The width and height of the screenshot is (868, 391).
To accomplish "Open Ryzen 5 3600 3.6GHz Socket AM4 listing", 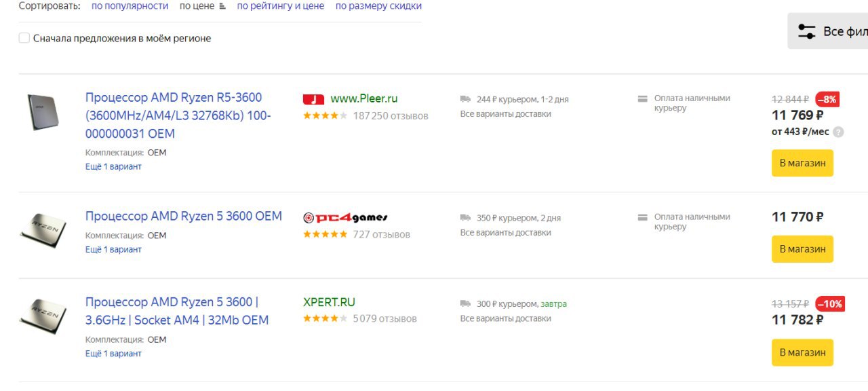I will click(x=177, y=311).
